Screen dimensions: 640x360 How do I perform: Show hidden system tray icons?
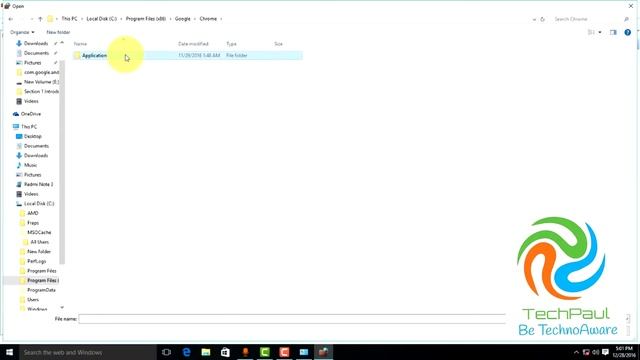[x=576, y=352]
